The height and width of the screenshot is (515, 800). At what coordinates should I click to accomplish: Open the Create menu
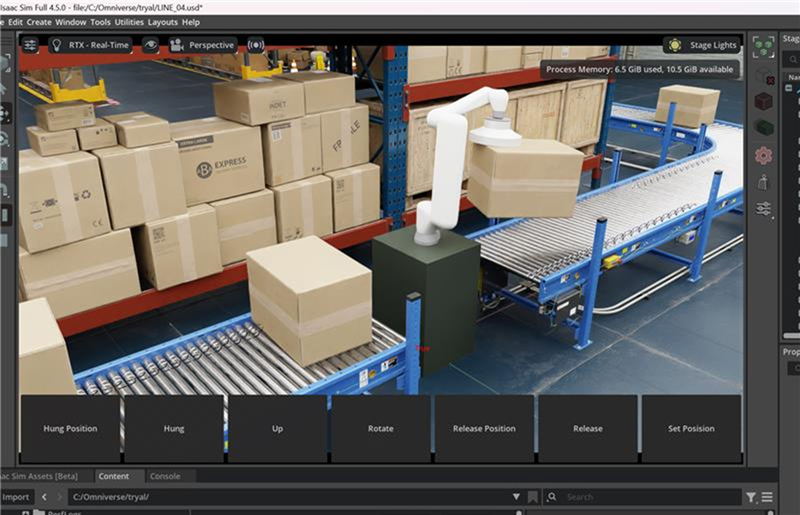(39, 22)
